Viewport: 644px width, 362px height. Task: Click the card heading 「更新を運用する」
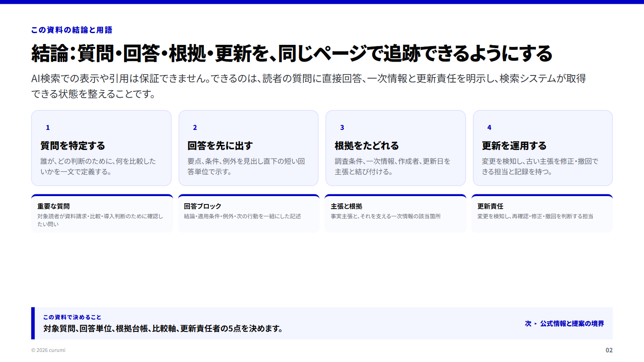(x=514, y=146)
